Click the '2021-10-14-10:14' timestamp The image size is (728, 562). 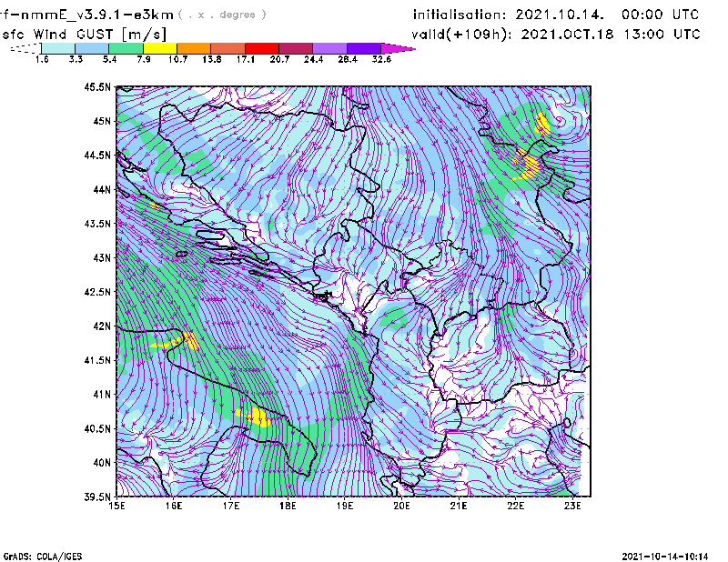point(665,557)
